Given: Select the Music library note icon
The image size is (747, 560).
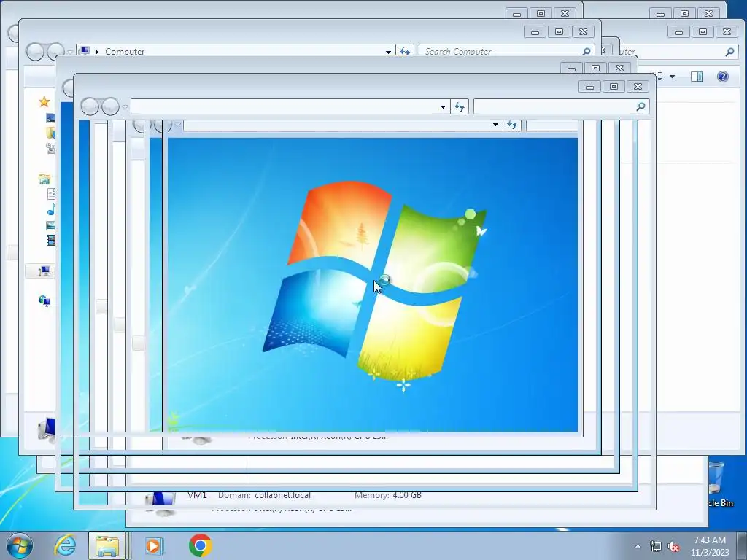Looking at the screenshot, I should 50,209.
